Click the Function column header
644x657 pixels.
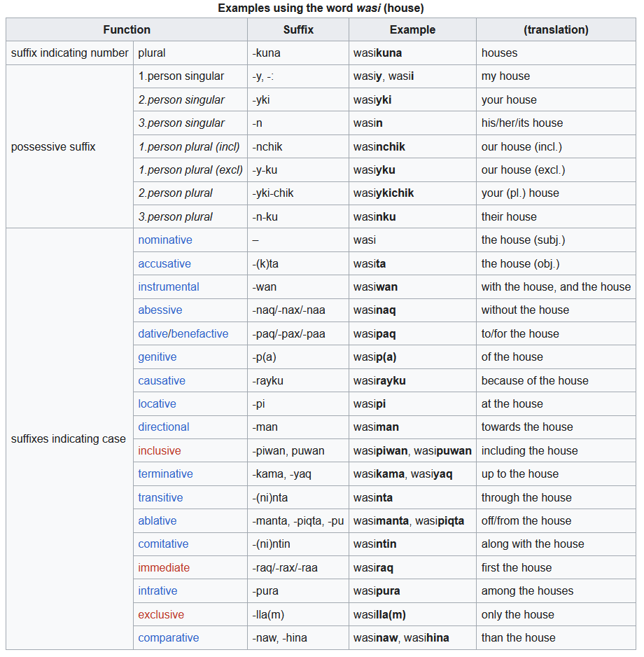127,29
